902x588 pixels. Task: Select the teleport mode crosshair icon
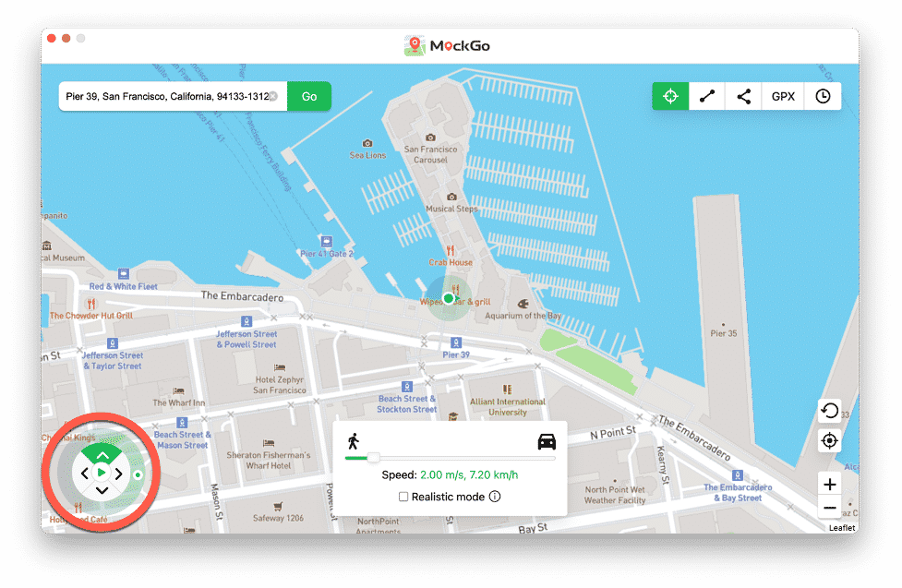[670, 95]
